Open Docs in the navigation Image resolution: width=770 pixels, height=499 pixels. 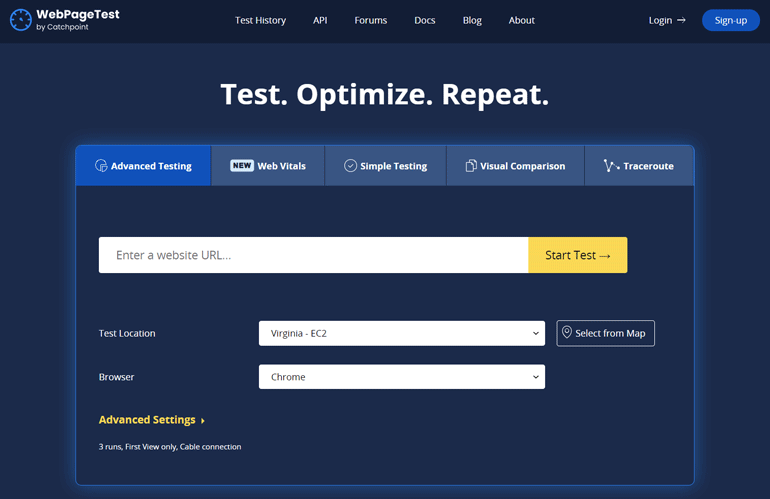point(425,20)
